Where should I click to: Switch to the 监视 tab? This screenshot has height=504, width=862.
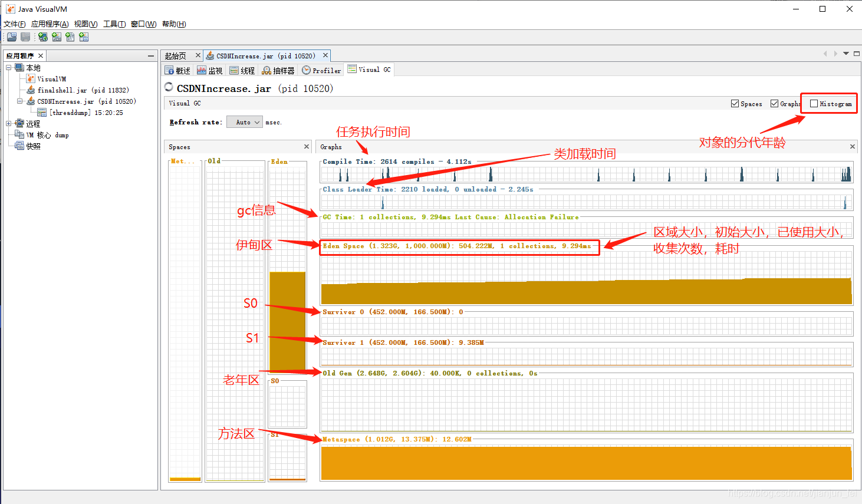(x=210, y=70)
